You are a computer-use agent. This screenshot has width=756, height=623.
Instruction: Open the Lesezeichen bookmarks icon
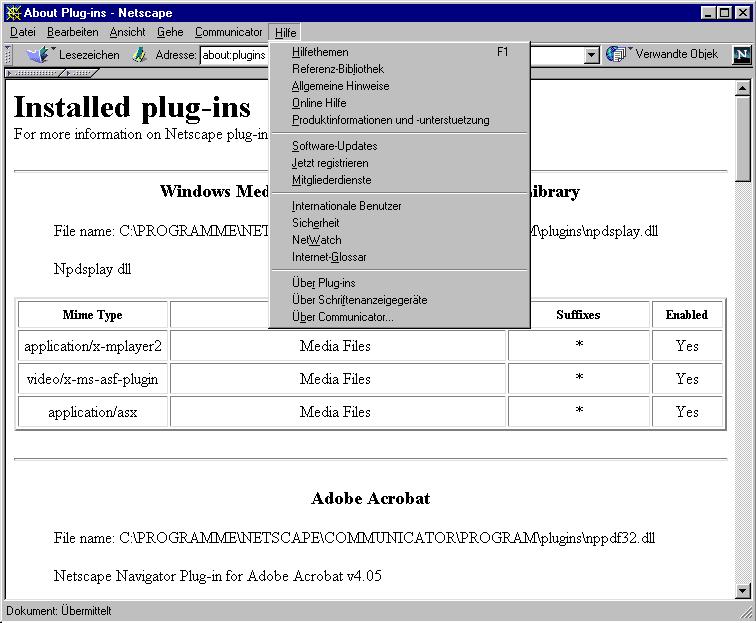click(x=38, y=54)
